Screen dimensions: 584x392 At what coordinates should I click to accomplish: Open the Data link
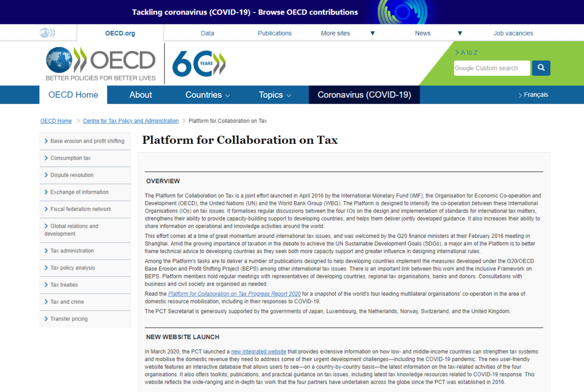pos(208,33)
